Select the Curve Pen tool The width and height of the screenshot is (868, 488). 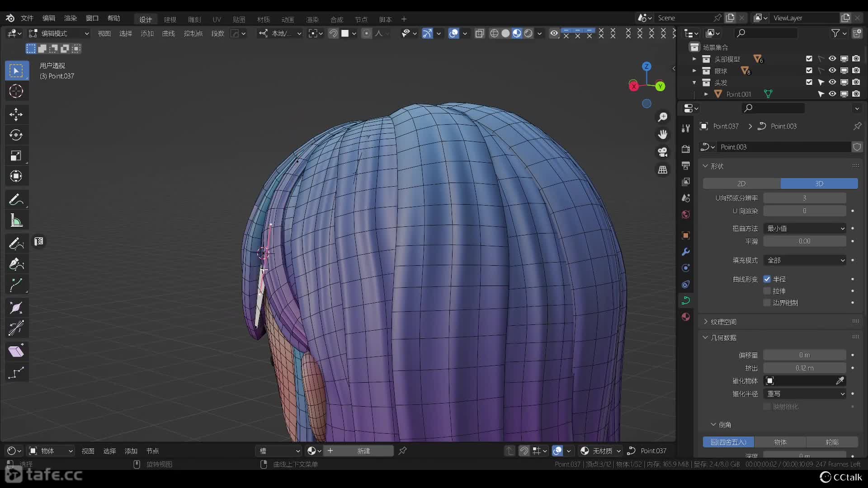16,264
